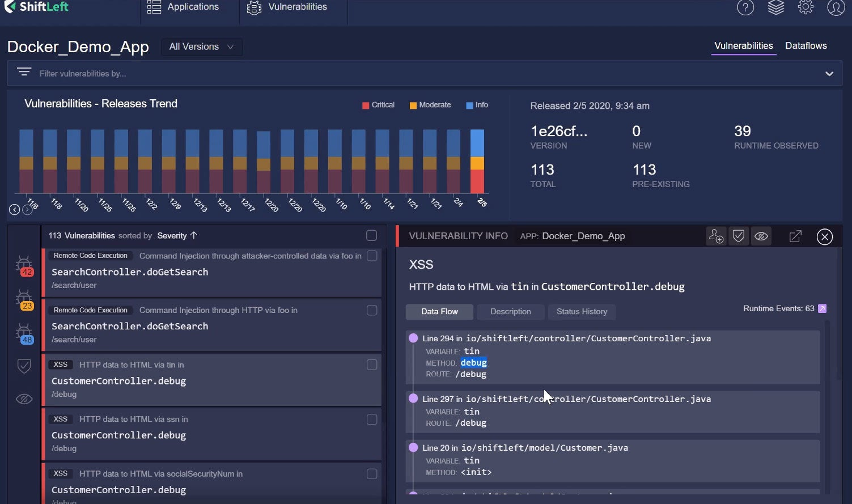The image size is (852, 504).
Task: Click the Line 20 data flow node dot
Action: coord(413,447)
